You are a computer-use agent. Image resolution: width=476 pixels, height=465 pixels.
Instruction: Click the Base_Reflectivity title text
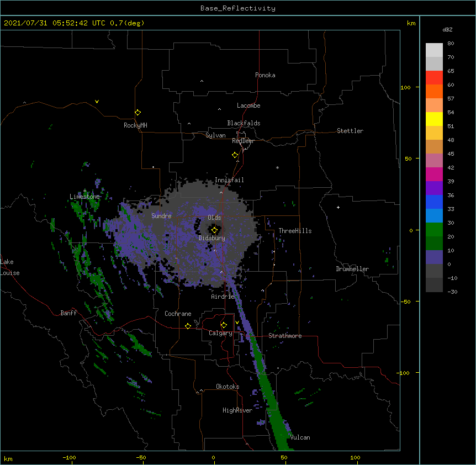(x=238, y=8)
